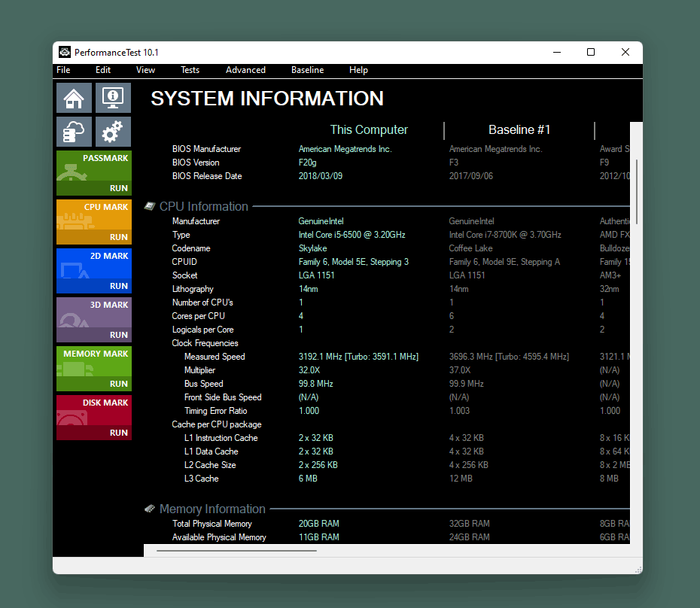Click the L1 Data Cache label
The image size is (700, 608).
212,451
